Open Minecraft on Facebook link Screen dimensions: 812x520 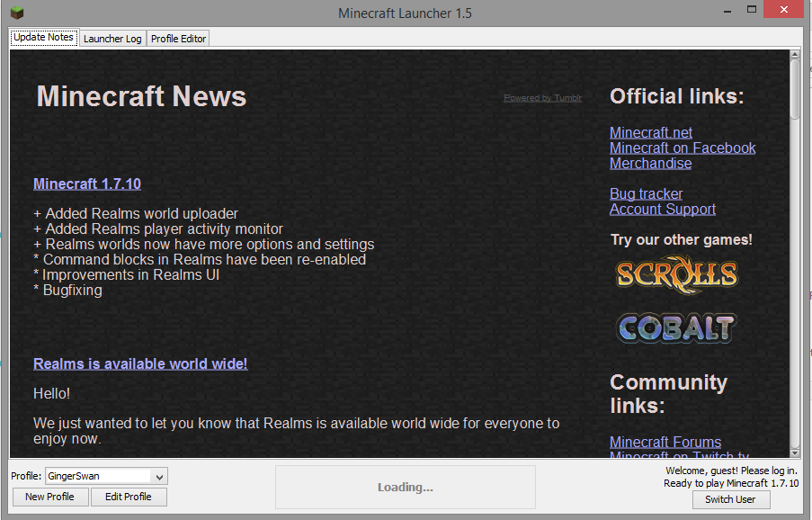click(x=683, y=148)
